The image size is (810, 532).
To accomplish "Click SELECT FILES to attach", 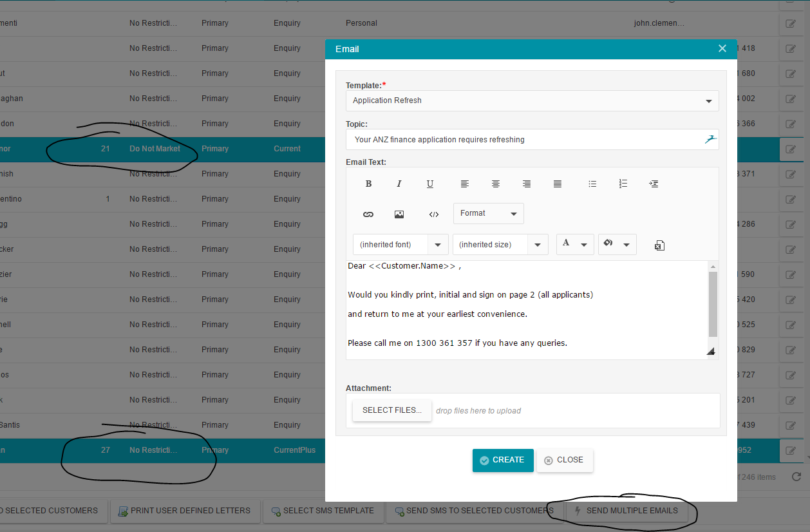I will point(392,410).
